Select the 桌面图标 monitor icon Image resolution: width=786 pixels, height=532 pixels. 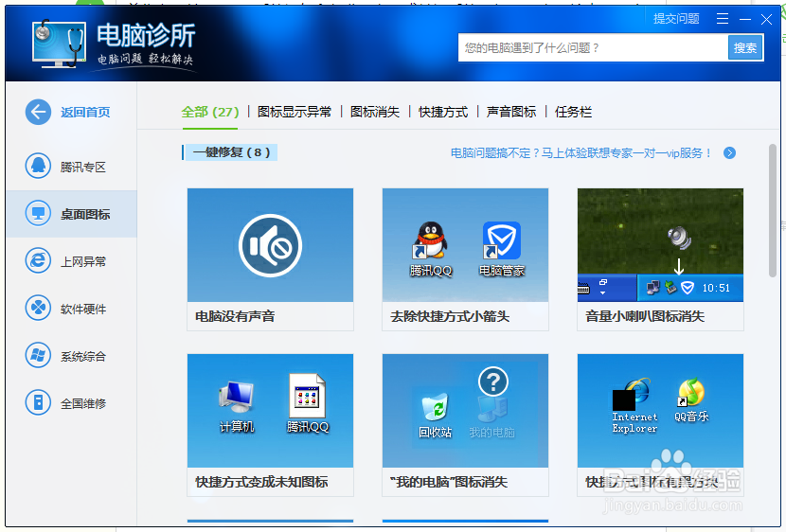click(38, 213)
